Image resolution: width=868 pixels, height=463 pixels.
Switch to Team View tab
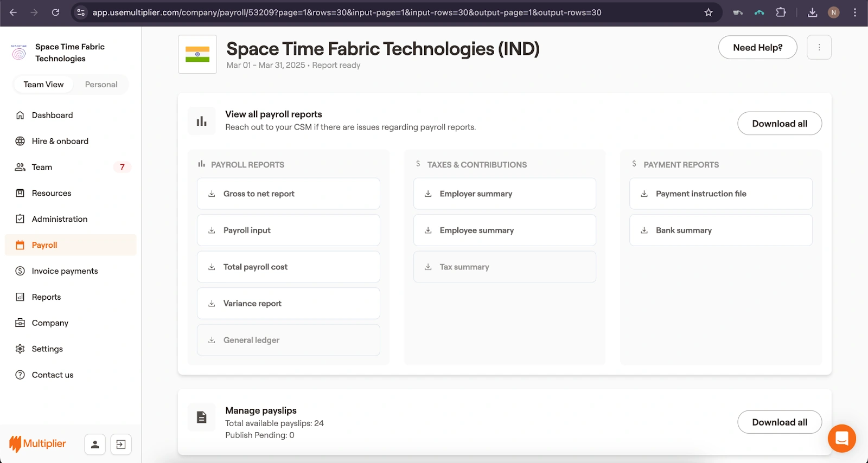click(43, 85)
